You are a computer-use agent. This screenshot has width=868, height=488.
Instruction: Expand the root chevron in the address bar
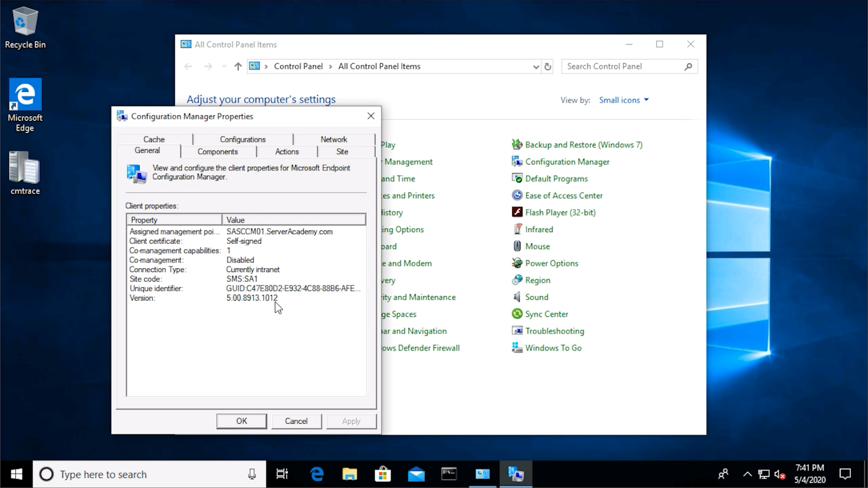point(266,66)
